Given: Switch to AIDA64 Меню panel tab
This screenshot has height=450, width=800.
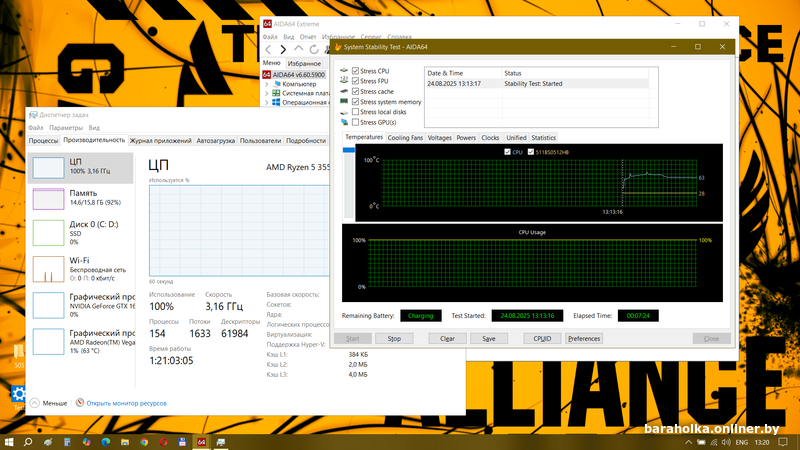Looking at the screenshot, I should pos(271,63).
